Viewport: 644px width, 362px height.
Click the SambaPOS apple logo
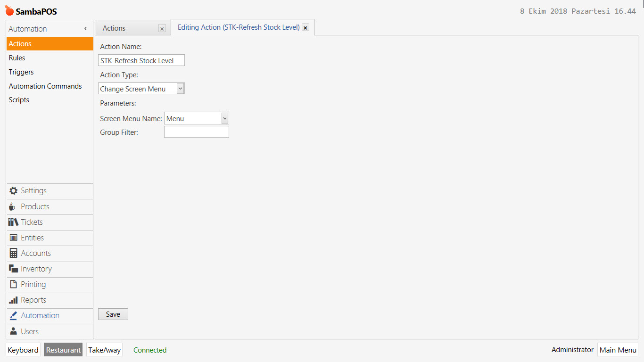[x=9, y=11]
